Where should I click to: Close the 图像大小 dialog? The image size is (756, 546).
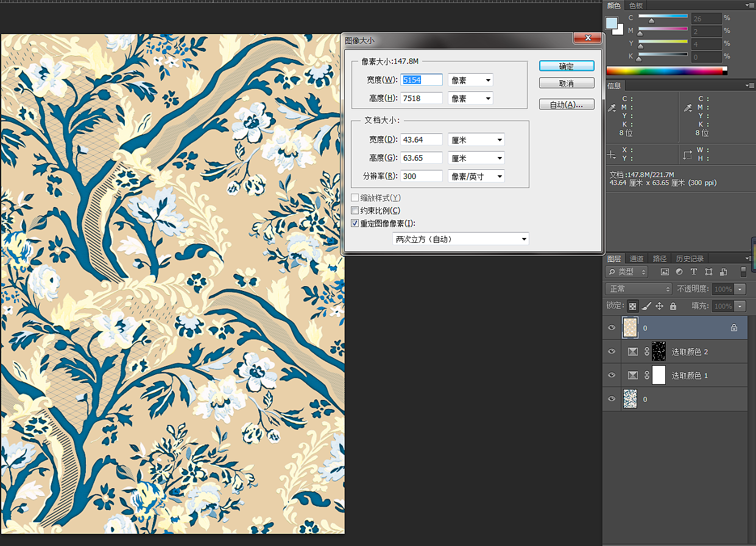tap(588, 38)
